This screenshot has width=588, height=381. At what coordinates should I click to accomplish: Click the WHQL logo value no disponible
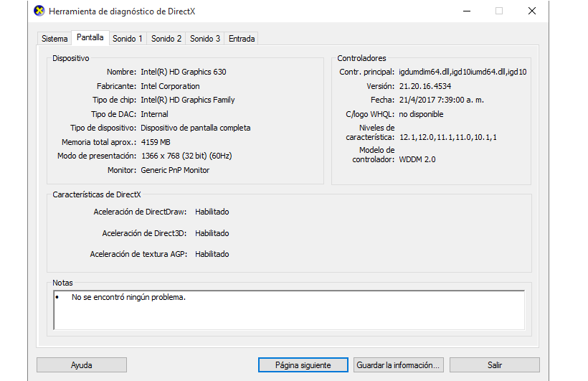coord(421,114)
